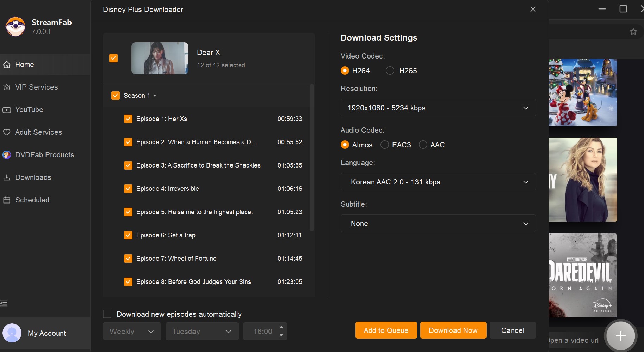
Task: Collapse the left sidebar
Action: (x=4, y=303)
